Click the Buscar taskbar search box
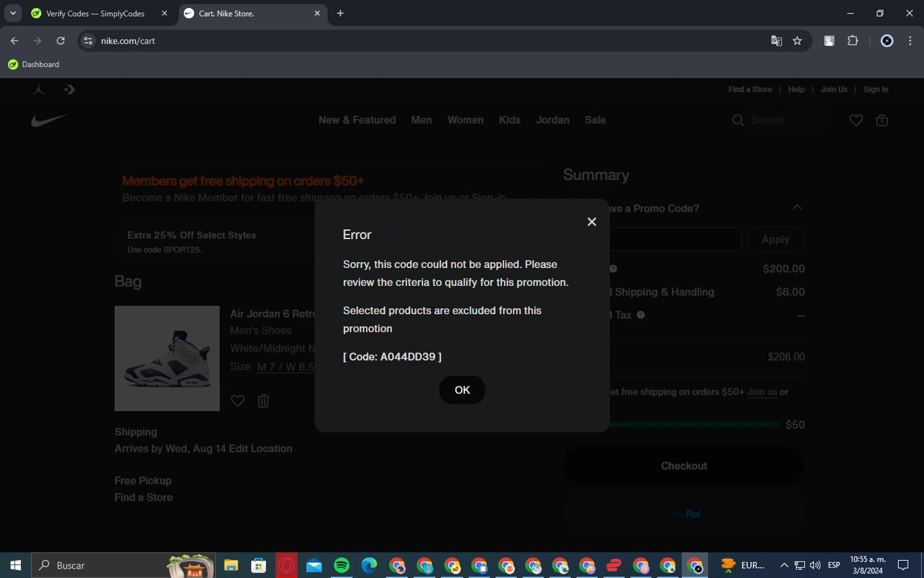Viewport: 924px width, 578px height. click(x=123, y=565)
